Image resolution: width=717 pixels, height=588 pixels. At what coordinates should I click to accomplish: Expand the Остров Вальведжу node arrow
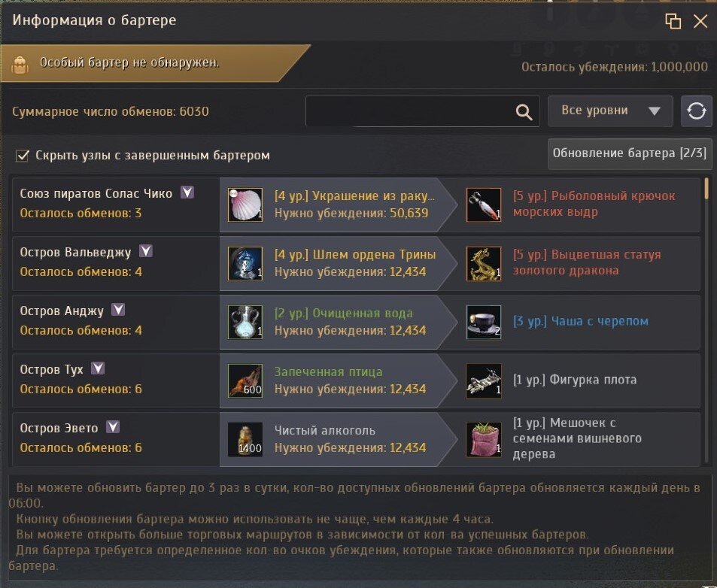coord(146,251)
